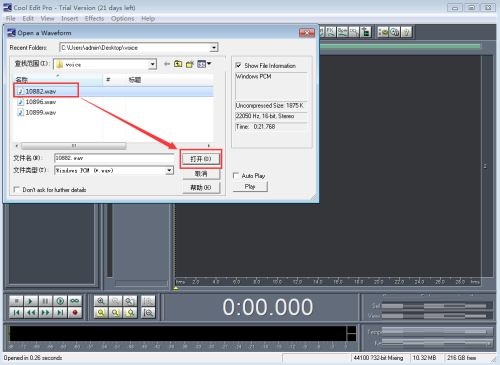Enable the Auto Play checkbox
This screenshot has height=365, width=500.
[x=236, y=175]
